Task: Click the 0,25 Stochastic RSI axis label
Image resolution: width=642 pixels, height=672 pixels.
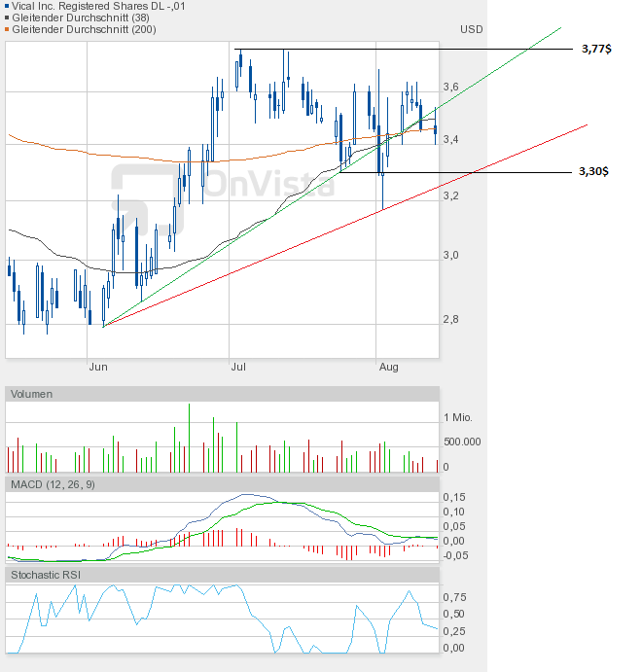Action: pos(454,631)
